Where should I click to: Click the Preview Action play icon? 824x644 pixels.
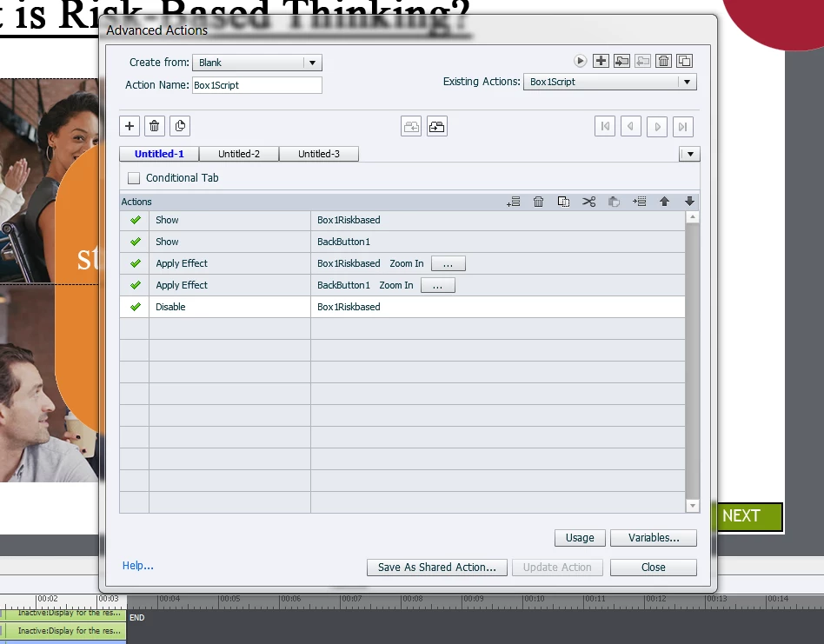pyautogui.click(x=580, y=61)
